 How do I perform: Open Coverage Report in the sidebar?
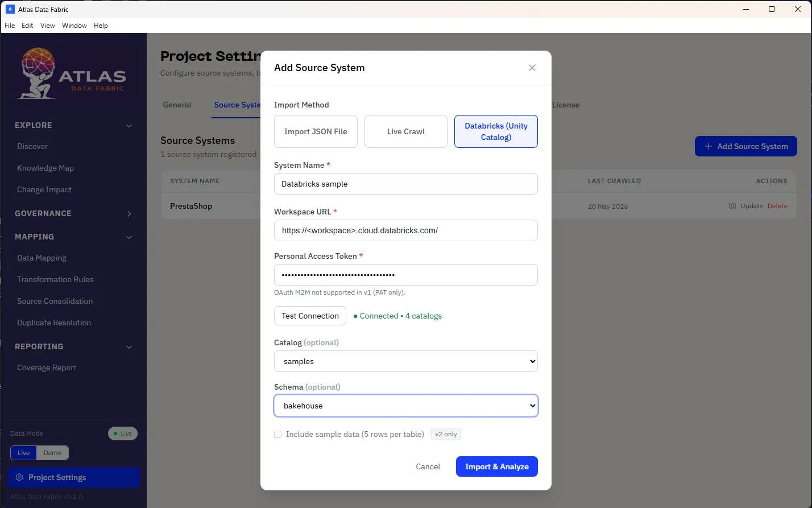tap(47, 367)
